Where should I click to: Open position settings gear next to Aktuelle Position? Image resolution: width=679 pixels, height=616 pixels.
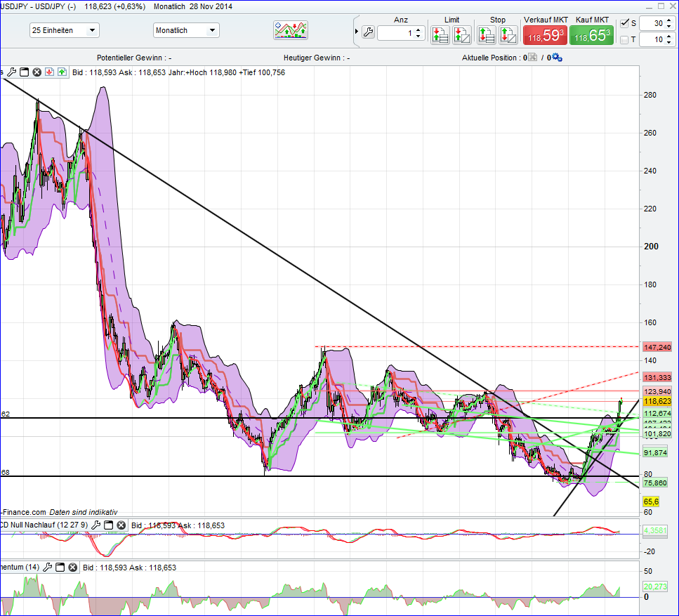click(x=555, y=58)
